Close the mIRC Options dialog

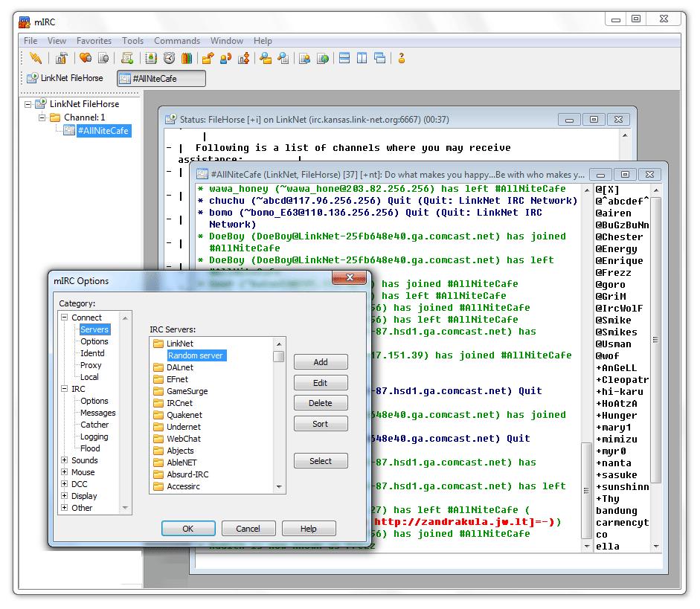pos(350,277)
